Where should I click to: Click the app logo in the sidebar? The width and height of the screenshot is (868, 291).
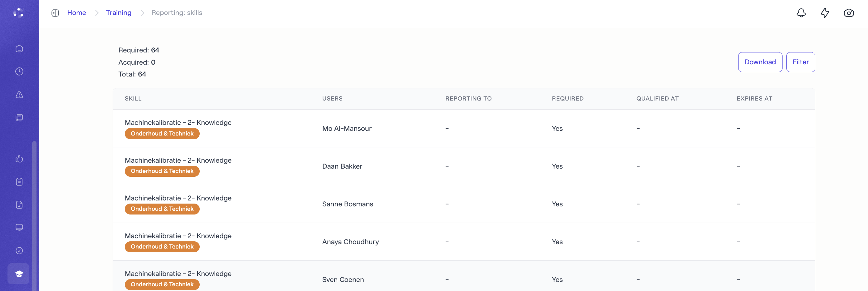[18, 13]
